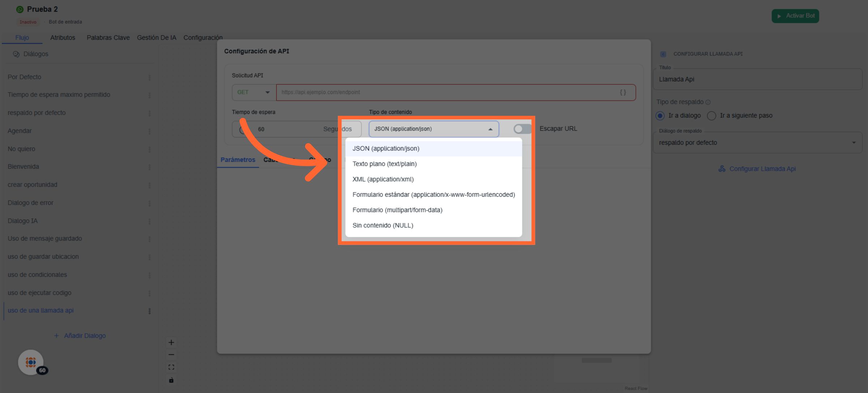The image size is (868, 393).
Task: Switch to the Atributos tab
Action: point(63,38)
